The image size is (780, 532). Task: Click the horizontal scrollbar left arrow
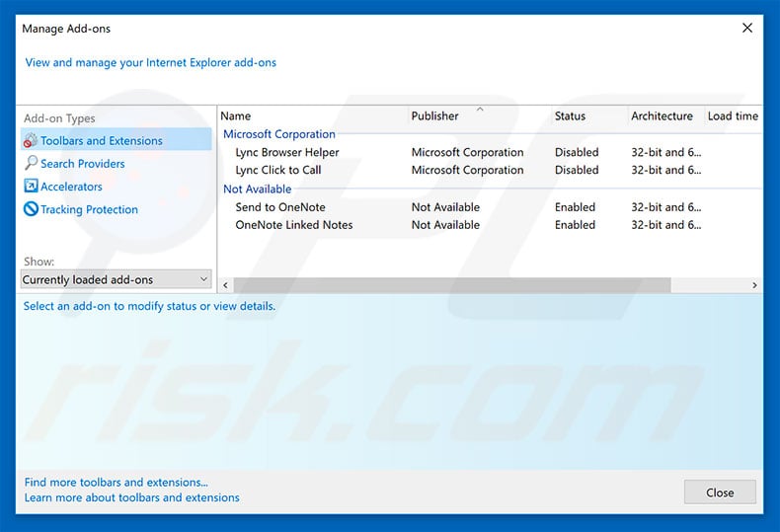pos(225,285)
